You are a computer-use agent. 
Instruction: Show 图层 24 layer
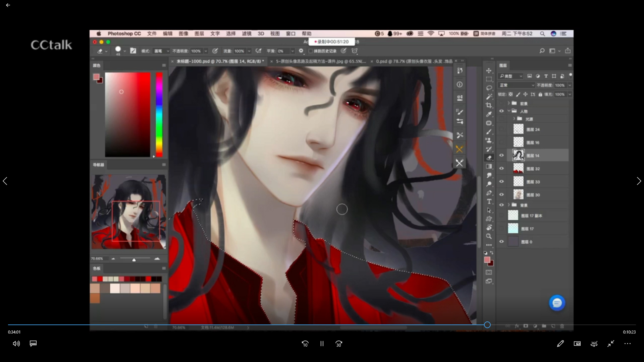coord(501,129)
